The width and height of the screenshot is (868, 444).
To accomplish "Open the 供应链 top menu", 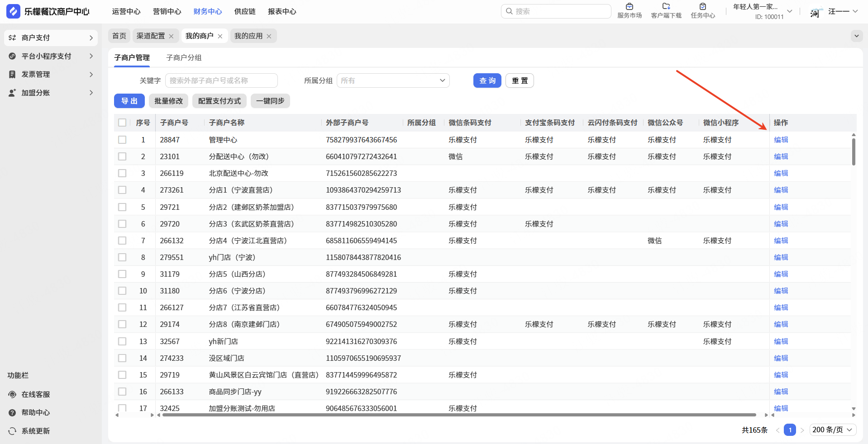I will (x=245, y=11).
